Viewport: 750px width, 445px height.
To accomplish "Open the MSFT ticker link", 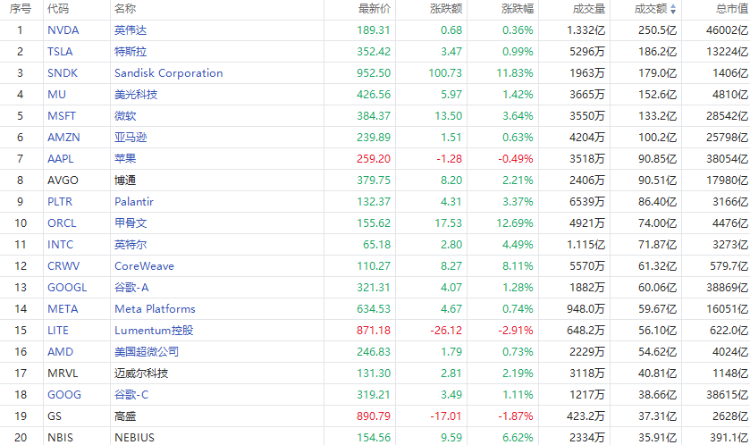I will [x=61, y=116].
